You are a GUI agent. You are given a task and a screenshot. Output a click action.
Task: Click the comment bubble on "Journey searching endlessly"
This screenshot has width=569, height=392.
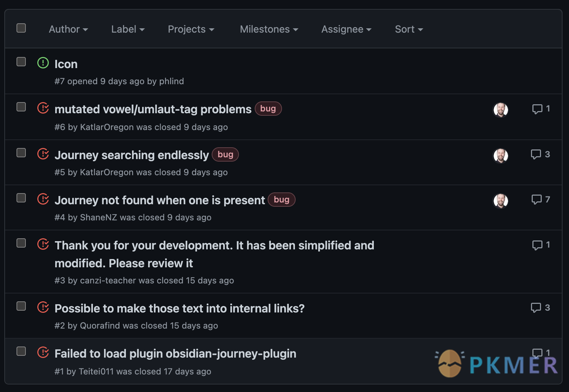(x=536, y=154)
